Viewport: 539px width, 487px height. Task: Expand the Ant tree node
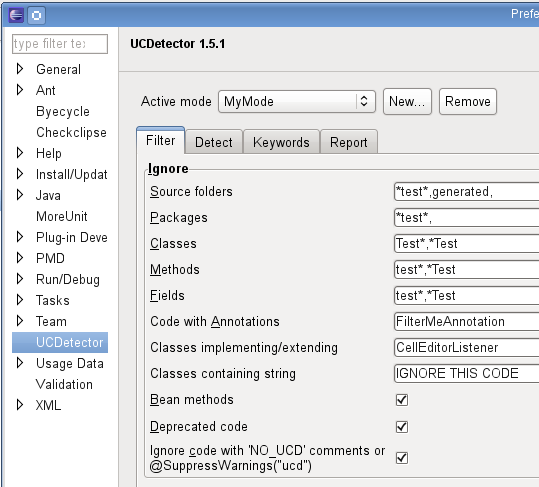point(20,90)
